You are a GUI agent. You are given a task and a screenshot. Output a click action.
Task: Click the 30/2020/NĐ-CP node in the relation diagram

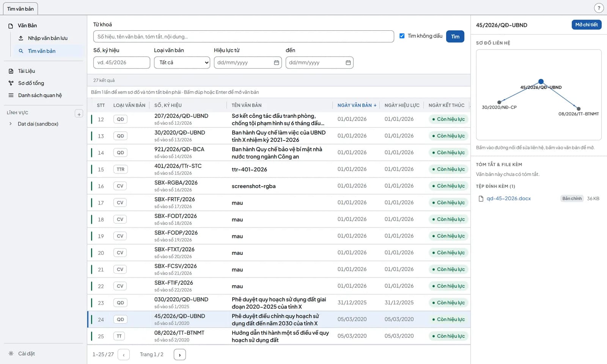point(499,102)
